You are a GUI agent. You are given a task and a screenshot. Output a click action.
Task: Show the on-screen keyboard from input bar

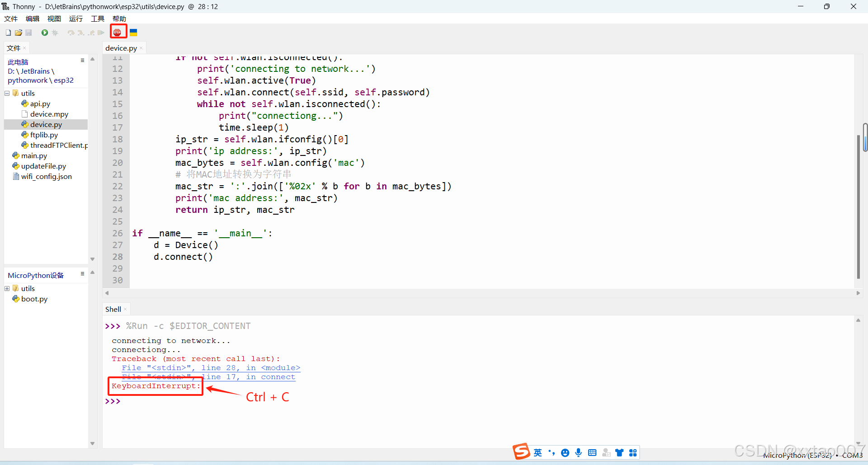click(x=593, y=452)
